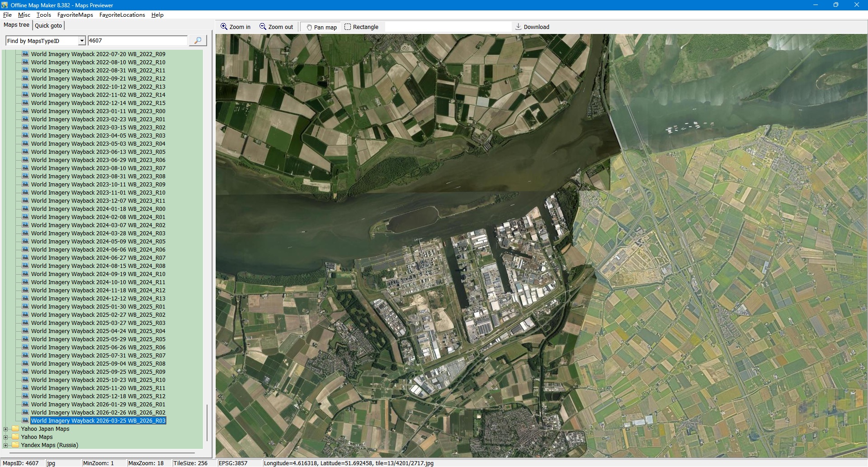The height and width of the screenshot is (467, 868).
Task: Select the Zoom out tool
Action: tap(276, 27)
